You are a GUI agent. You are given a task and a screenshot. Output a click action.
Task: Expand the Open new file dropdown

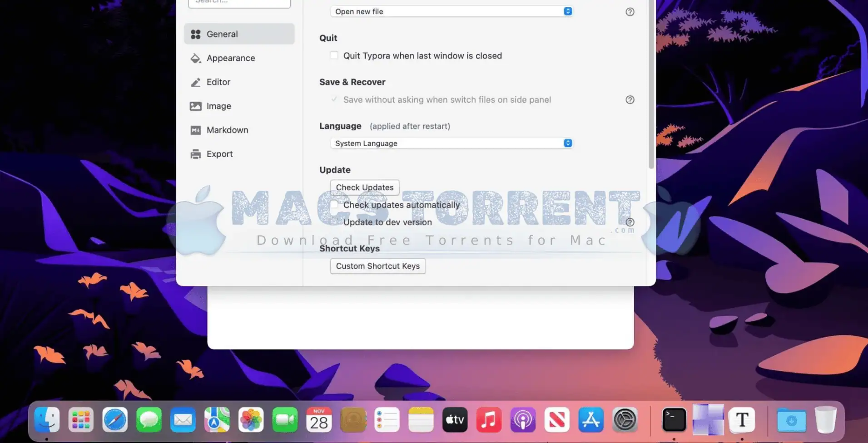(x=451, y=11)
